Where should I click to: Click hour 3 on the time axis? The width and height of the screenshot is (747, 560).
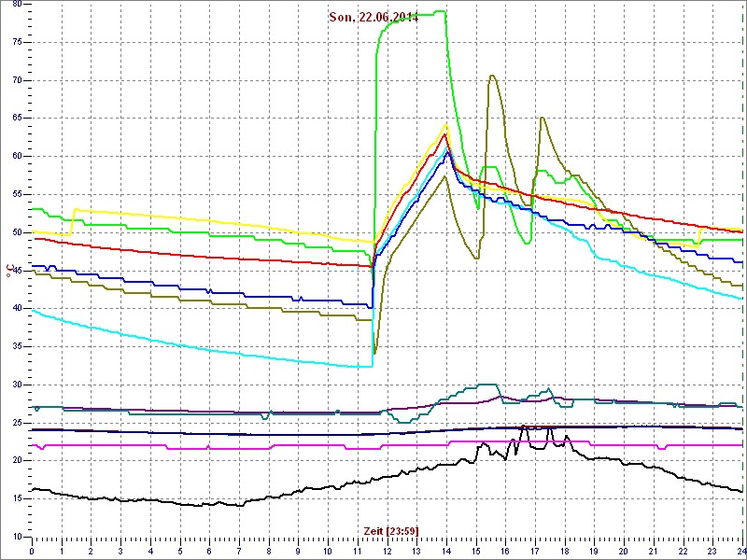(x=120, y=552)
